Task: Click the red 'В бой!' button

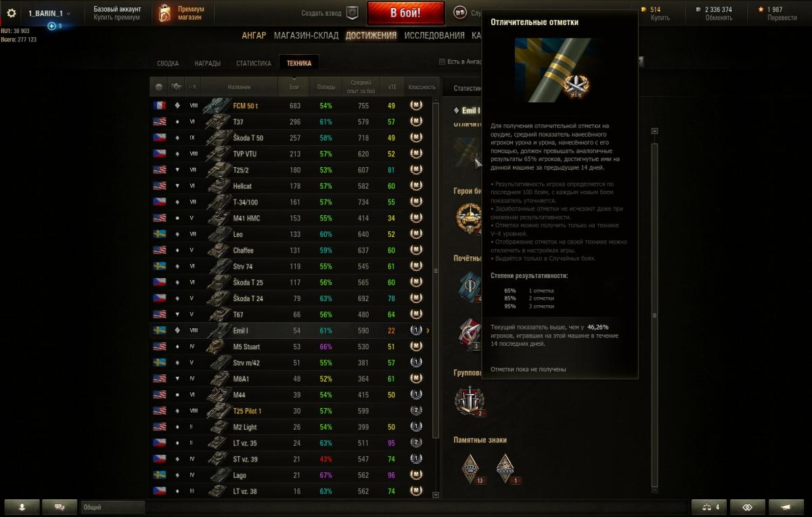Action: pos(406,13)
